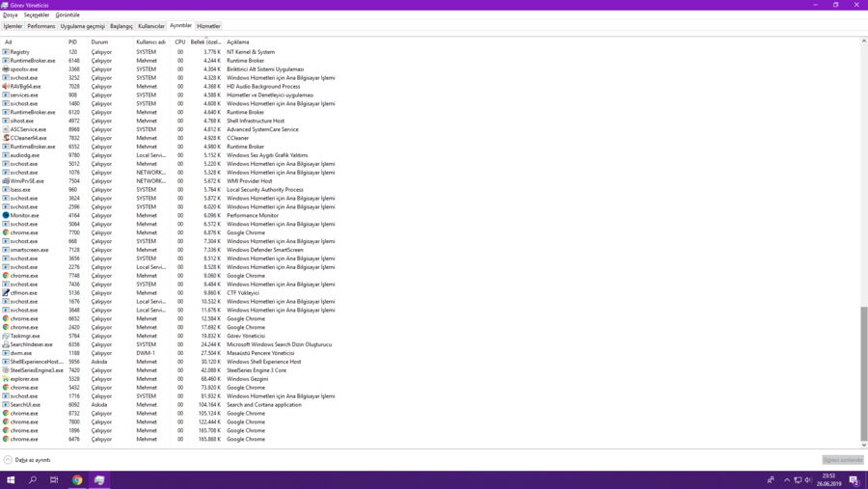Viewport: 868px width, 489px height.
Task: Sort by Kullanıcı adı column header
Action: 151,42
